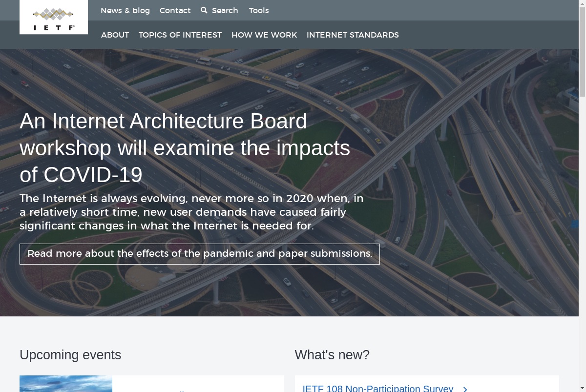Click the Upcoming events heading

pos(70,355)
